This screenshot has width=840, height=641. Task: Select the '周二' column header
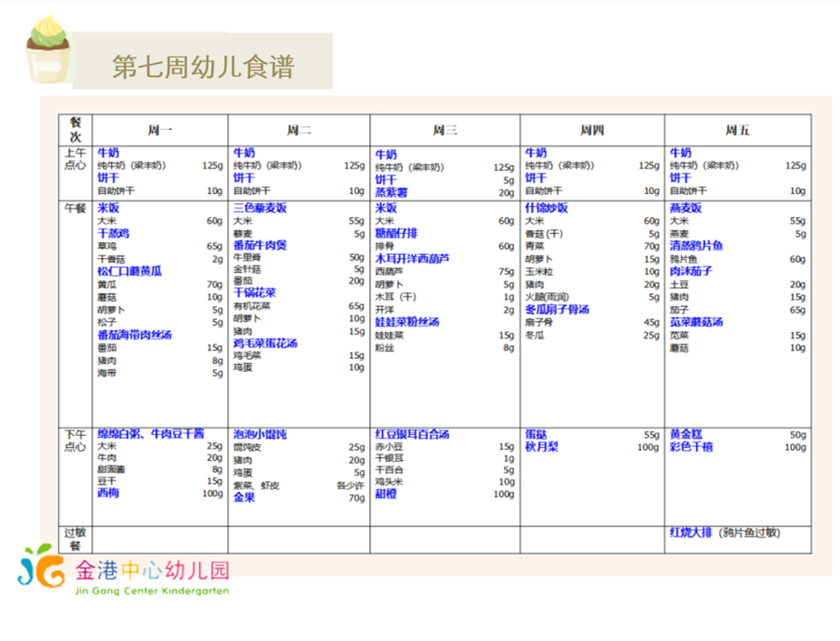point(298,130)
